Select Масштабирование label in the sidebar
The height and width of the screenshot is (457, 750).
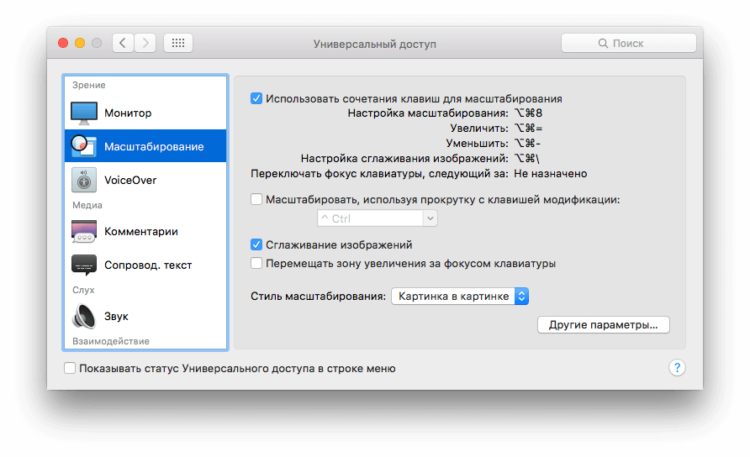click(154, 146)
